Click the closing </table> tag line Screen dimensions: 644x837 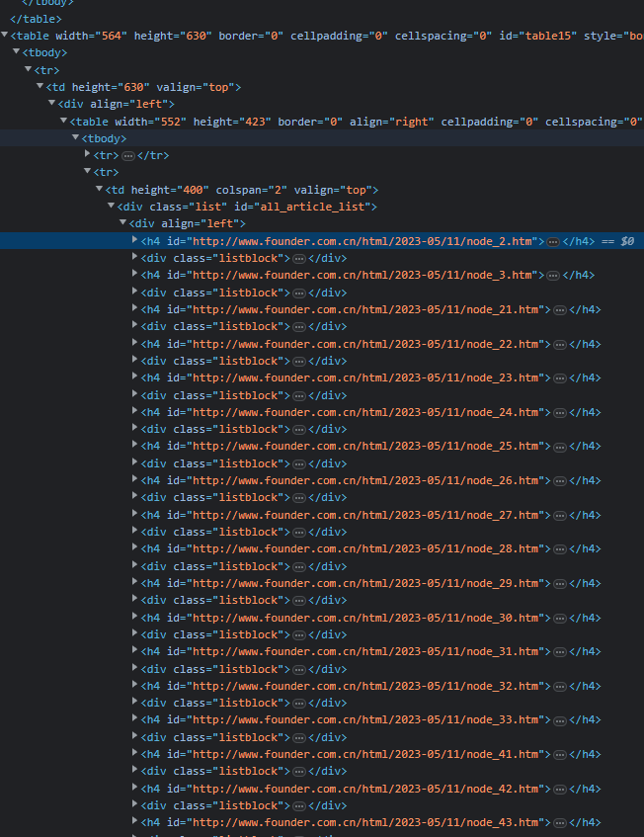tap(36, 19)
